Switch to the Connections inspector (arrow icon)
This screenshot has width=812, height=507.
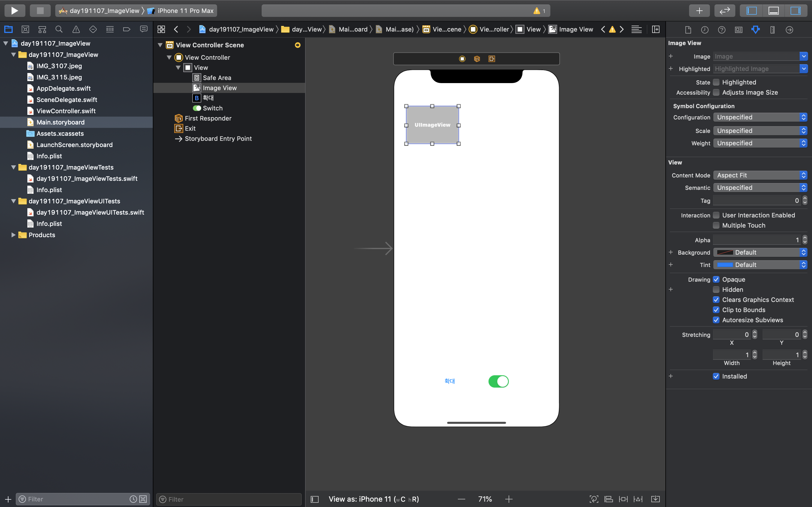pyautogui.click(x=789, y=30)
